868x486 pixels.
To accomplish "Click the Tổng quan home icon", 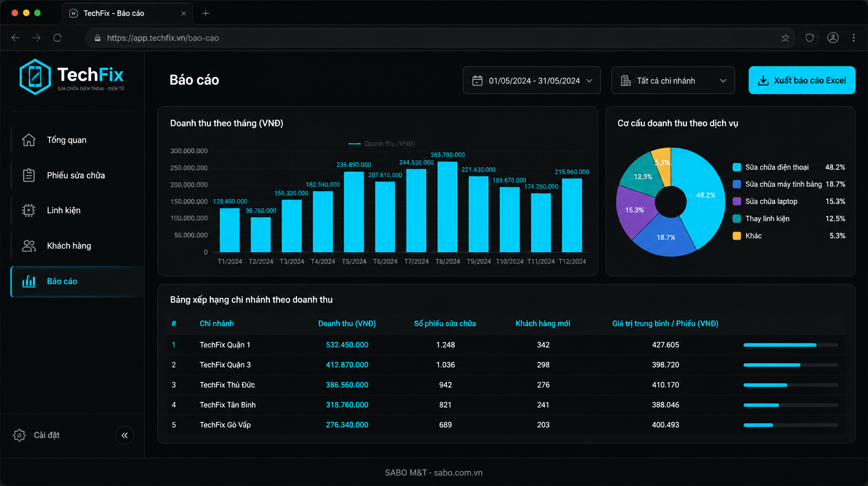I will 28,140.
